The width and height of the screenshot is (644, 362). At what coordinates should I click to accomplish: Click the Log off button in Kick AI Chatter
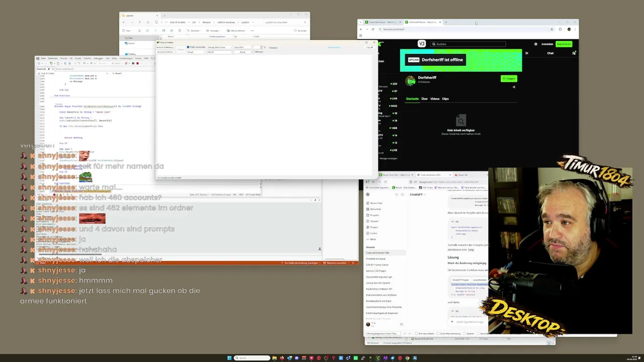369,47
